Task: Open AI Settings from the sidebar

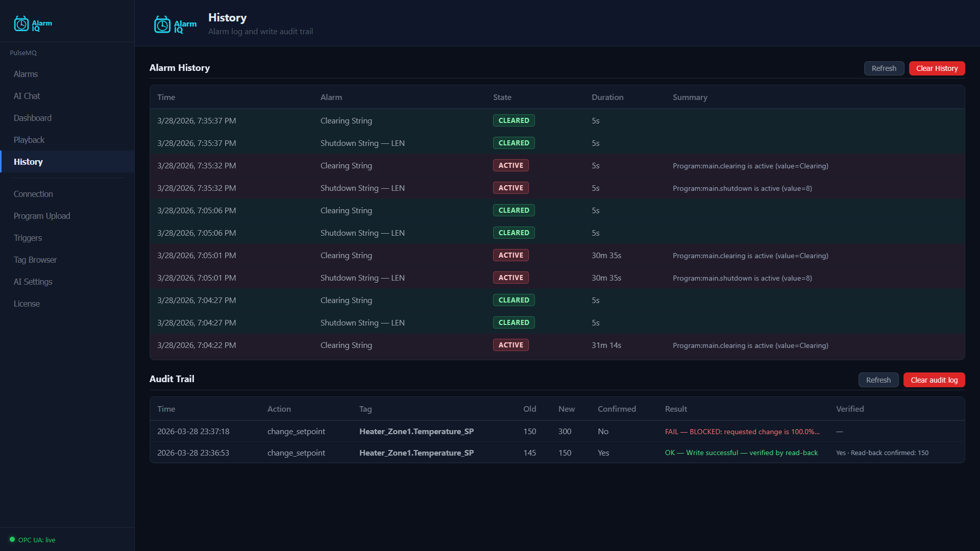Action: [33, 281]
